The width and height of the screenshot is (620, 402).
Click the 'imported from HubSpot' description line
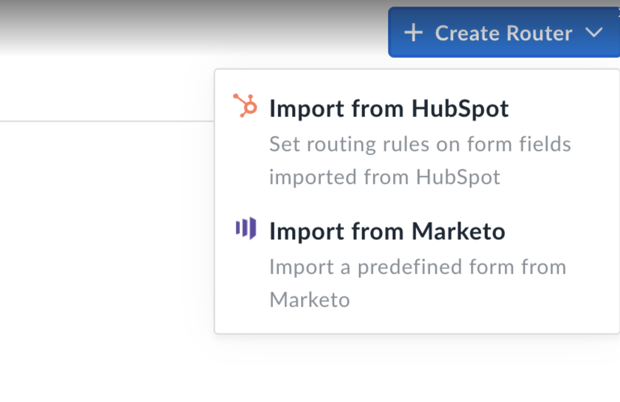[384, 177]
